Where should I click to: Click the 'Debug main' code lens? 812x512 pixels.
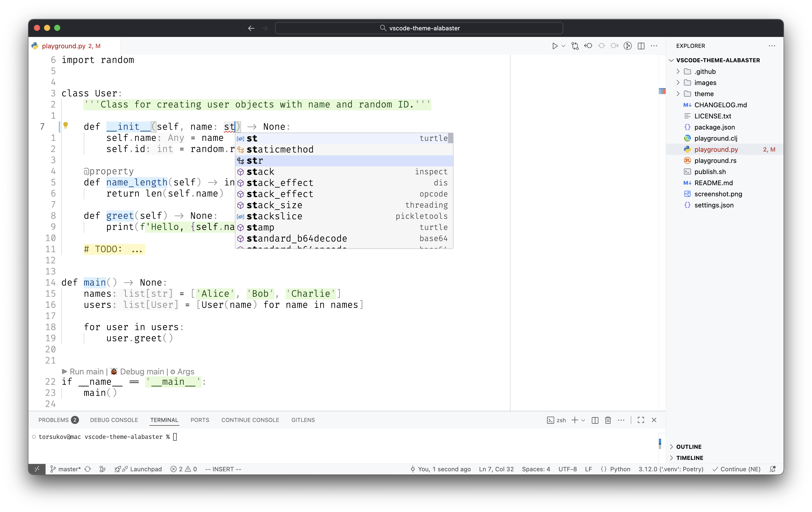137,371
